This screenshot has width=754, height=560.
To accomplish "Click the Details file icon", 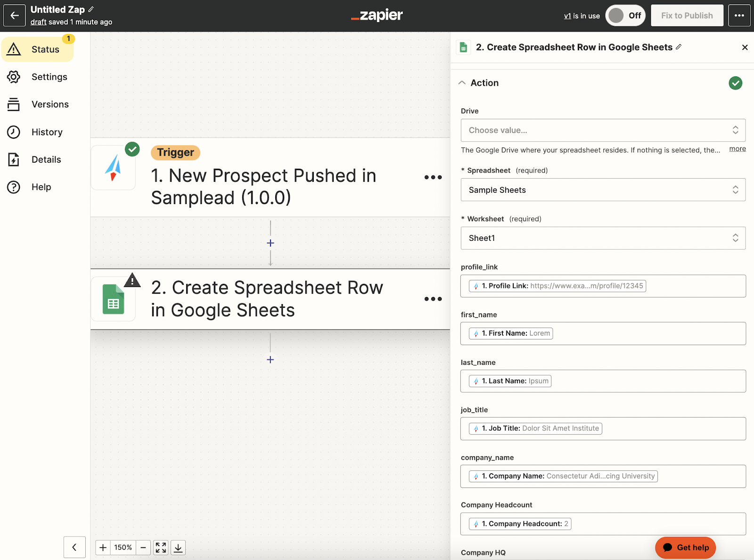I will tap(14, 159).
